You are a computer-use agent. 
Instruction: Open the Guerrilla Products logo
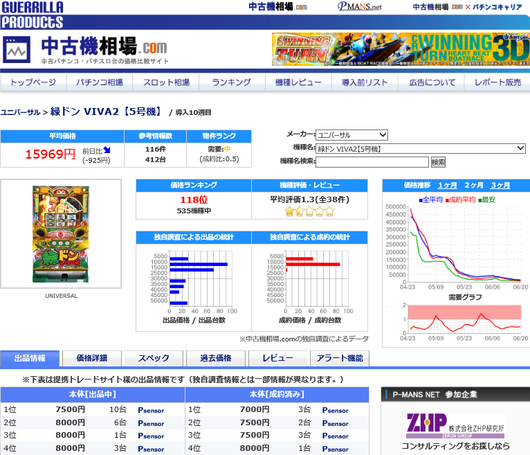(x=32, y=15)
